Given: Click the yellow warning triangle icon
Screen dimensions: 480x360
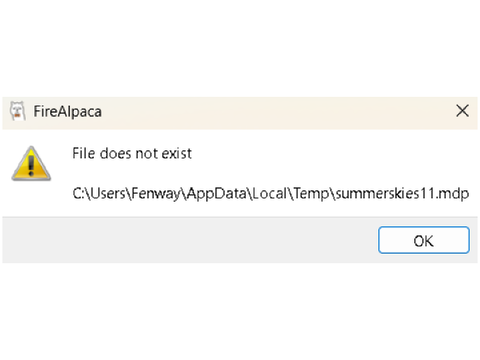Looking at the screenshot, I should pos(31,164).
